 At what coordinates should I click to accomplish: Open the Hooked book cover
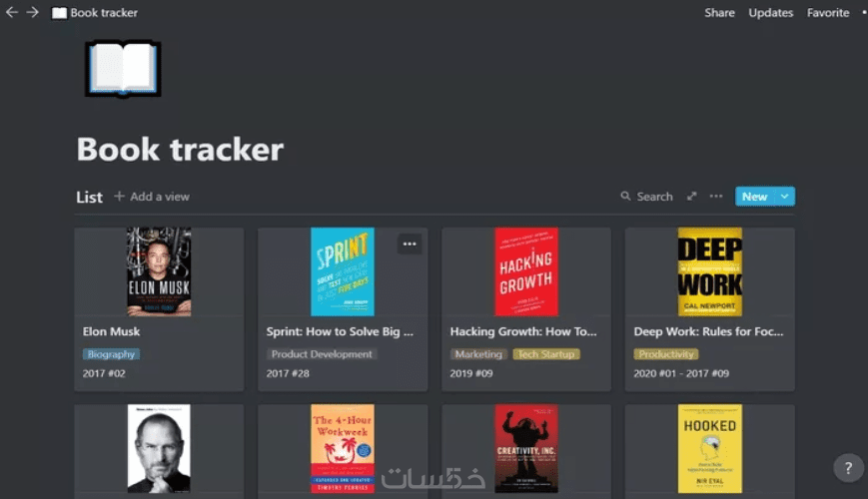tap(709, 449)
